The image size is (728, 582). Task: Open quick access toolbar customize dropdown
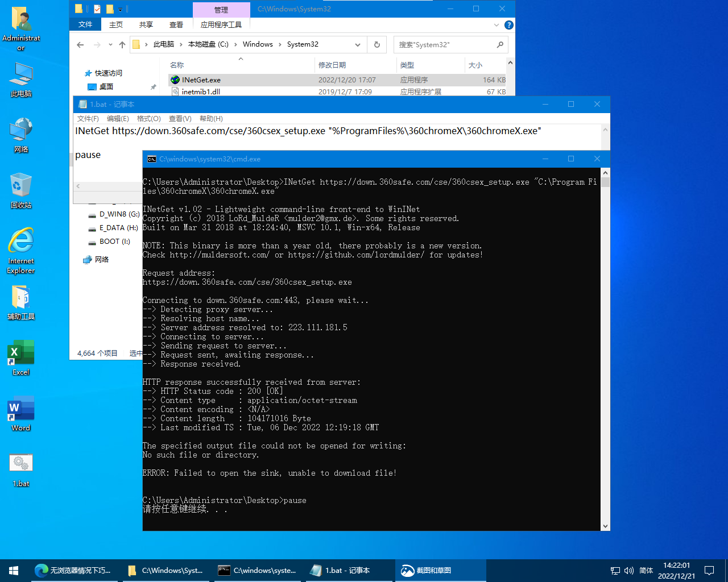[x=120, y=9]
